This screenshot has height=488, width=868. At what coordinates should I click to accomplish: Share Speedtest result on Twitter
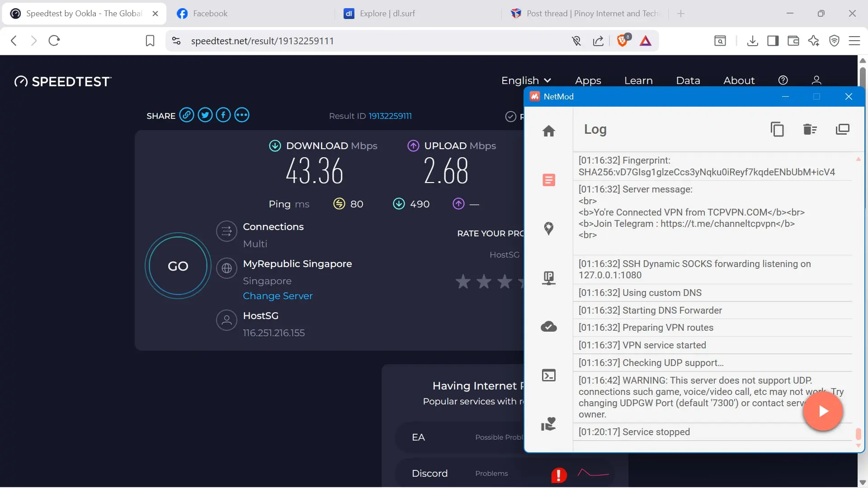(205, 115)
